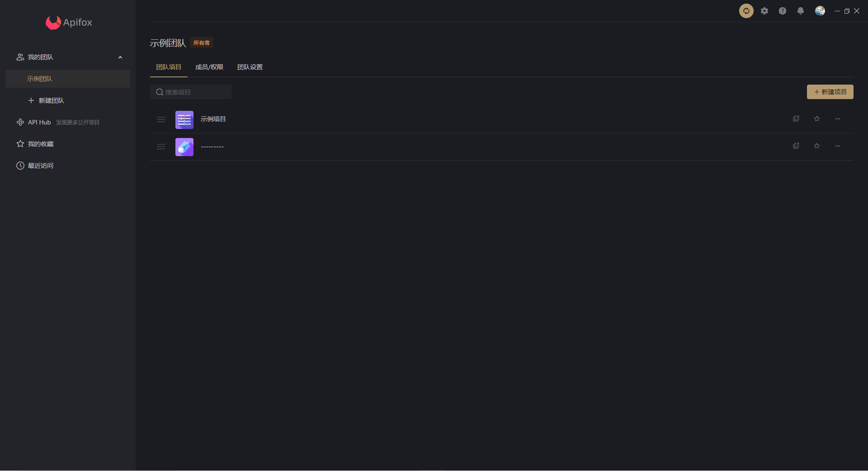The image size is (868, 471).
Task: Star the 示例项目 project as favorite
Action: (x=817, y=119)
